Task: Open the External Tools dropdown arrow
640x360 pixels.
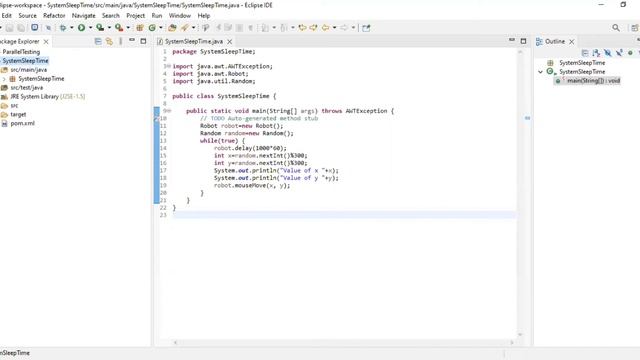Action: pos(128,28)
